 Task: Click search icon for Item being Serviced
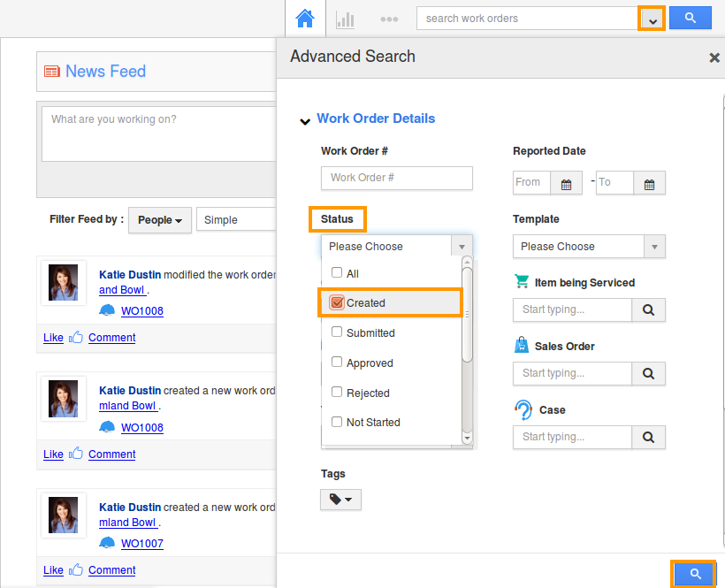click(x=648, y=309)
